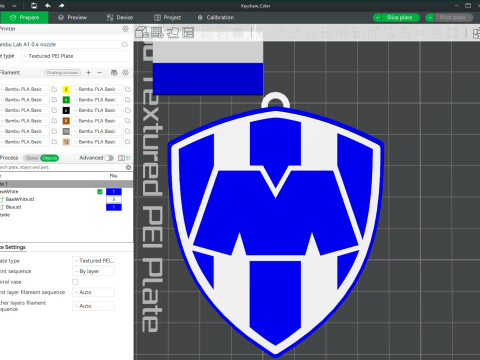The image size is (480, 360).
Task: Edit preset icon left of brown swatch
Action: point(54,121)
